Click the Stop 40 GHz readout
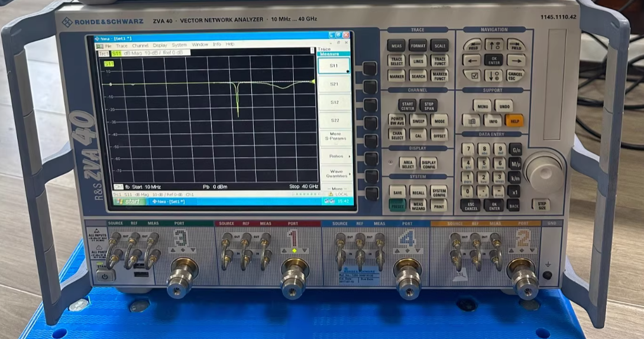Viewport: 644px width, 339px height. tap(303, 186)
